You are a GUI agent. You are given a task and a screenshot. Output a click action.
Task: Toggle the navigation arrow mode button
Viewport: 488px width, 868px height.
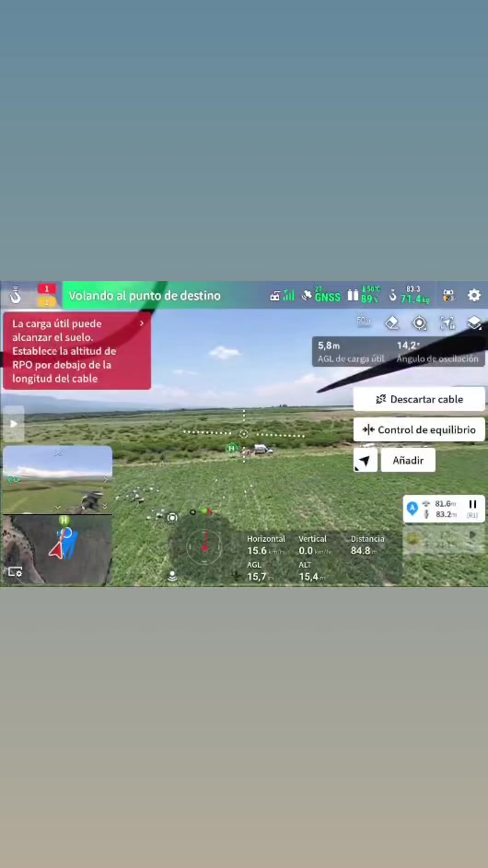(366, 460)
